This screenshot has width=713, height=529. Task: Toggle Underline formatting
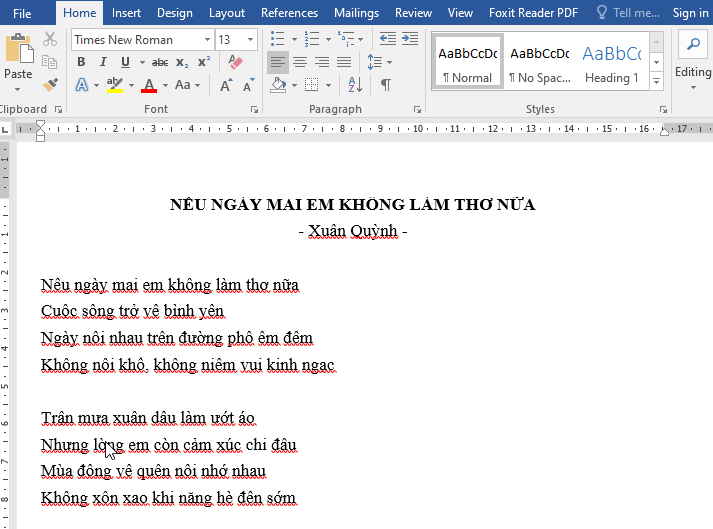(126, 62)
